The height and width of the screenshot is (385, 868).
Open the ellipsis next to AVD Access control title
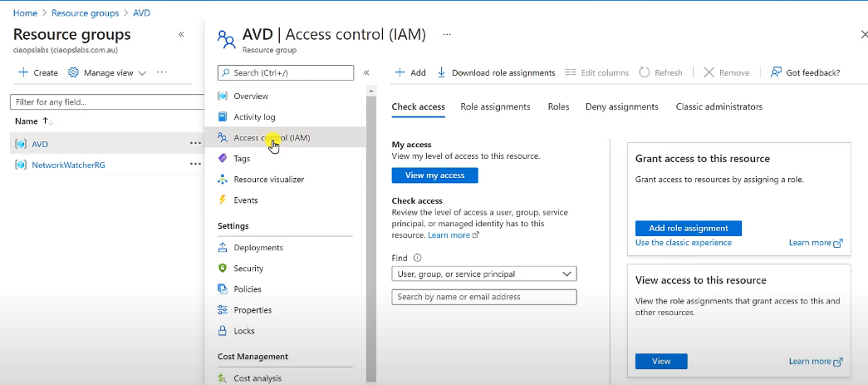click(447, 34)
